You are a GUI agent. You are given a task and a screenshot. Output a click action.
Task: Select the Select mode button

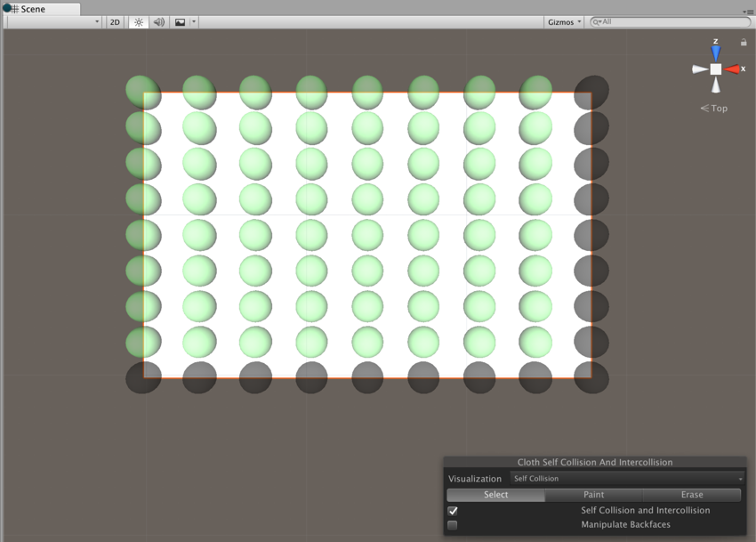point(495,495)
